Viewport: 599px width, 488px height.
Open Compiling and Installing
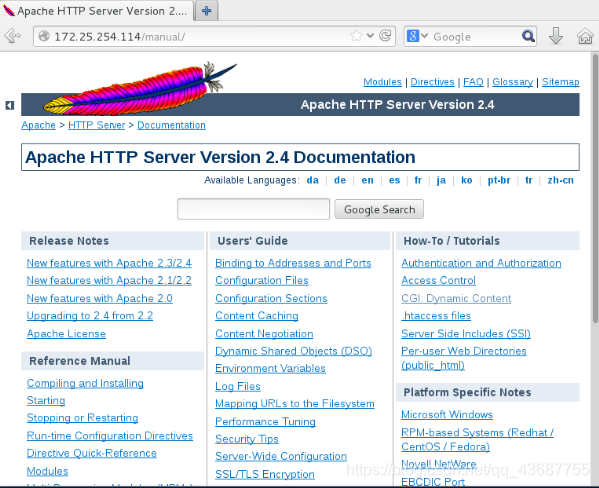click(x=85, y=383)
